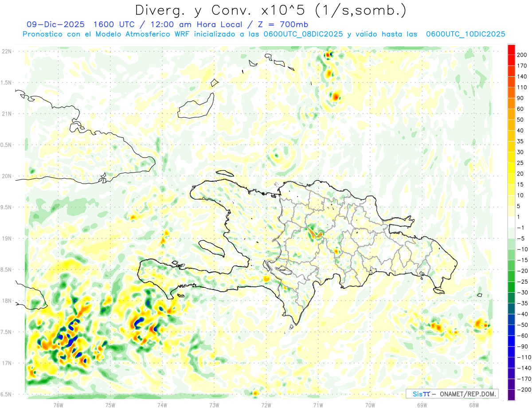The height and width of the screenshot is (411, 532).
Task: Pick the '17N' latitude label
Action: point(6,363)
